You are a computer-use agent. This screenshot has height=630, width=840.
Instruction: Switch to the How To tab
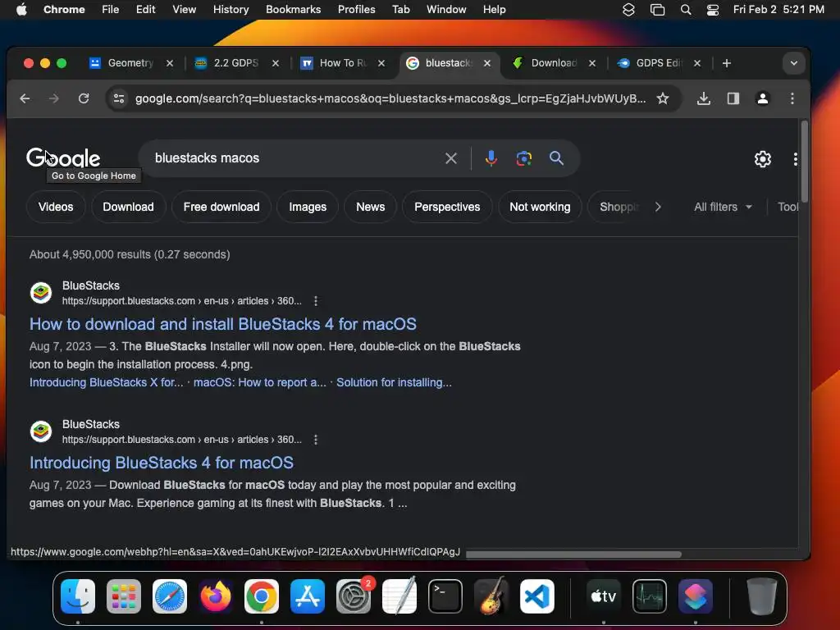tap(343, 63)
